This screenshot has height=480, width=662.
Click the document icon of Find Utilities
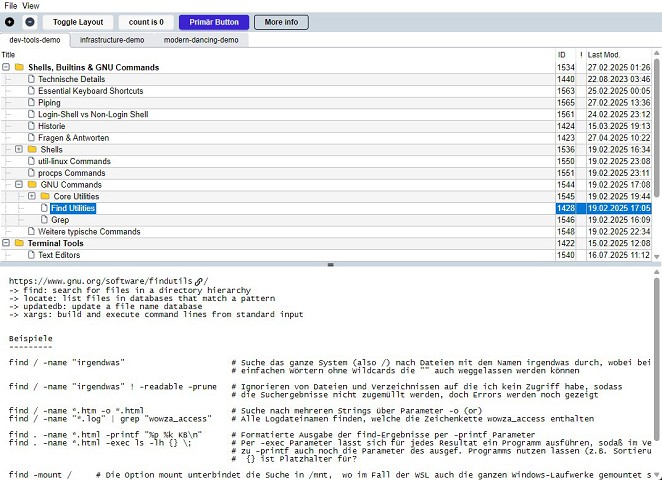(44, 208)
